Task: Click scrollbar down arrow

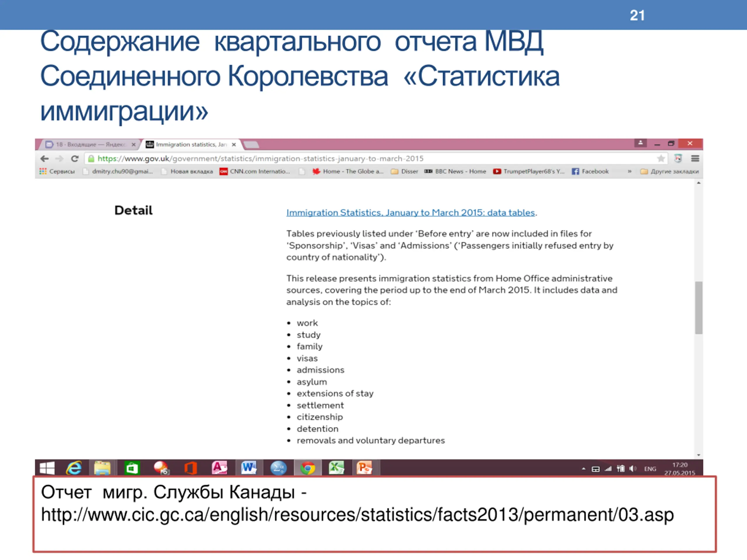Action: [x=699, y=455]
